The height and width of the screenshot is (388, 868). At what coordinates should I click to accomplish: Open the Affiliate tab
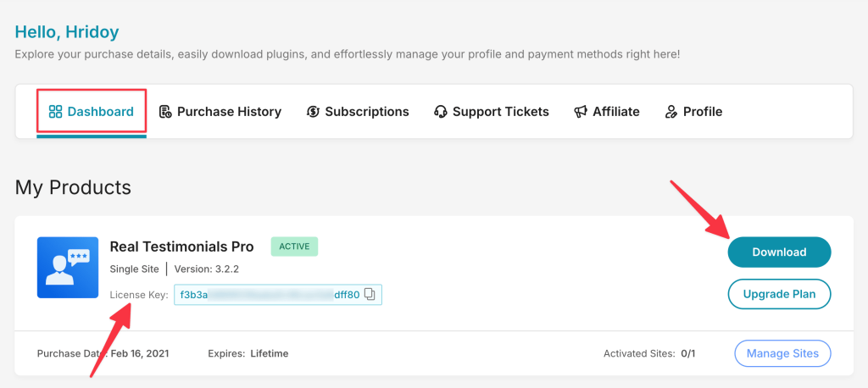607,112
